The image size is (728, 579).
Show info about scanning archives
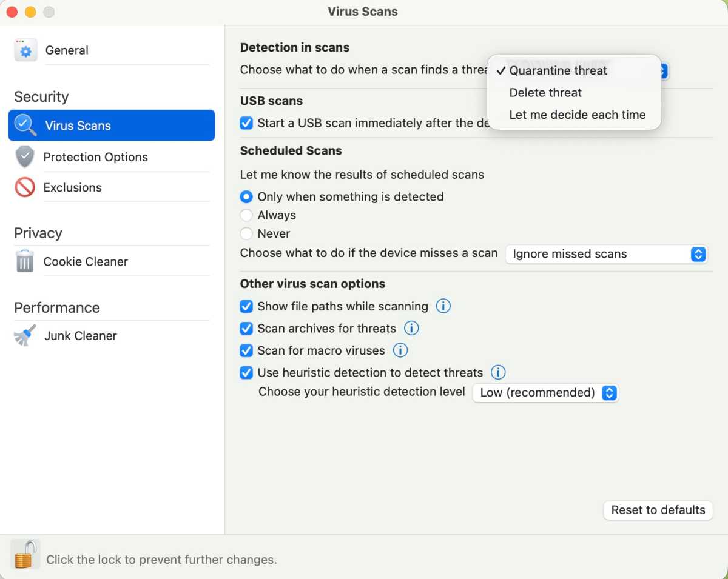pyautogui.click(x=411, y=328)
